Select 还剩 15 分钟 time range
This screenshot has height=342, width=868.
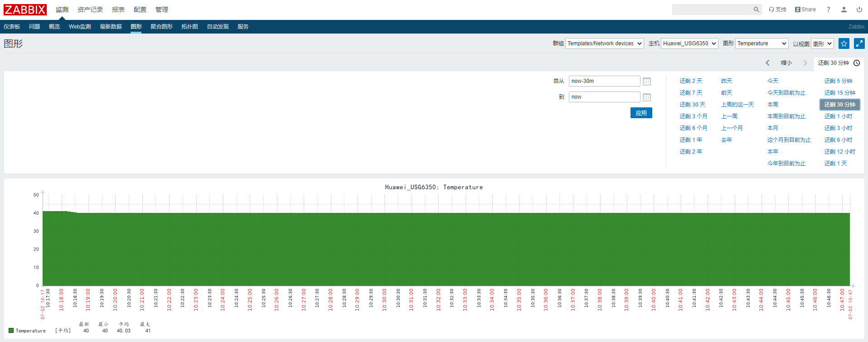coord(840,93)
